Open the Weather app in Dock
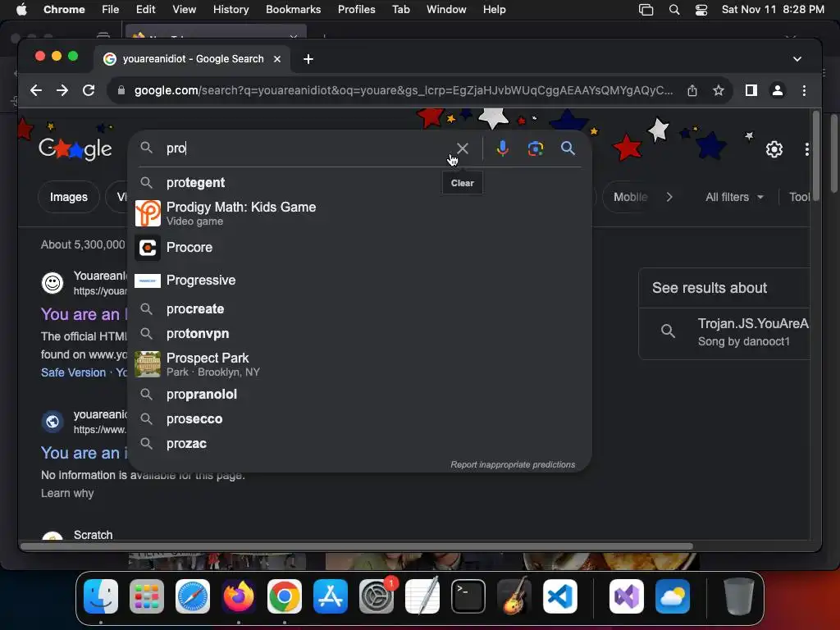The image size is (840, 630). point(673,596)
